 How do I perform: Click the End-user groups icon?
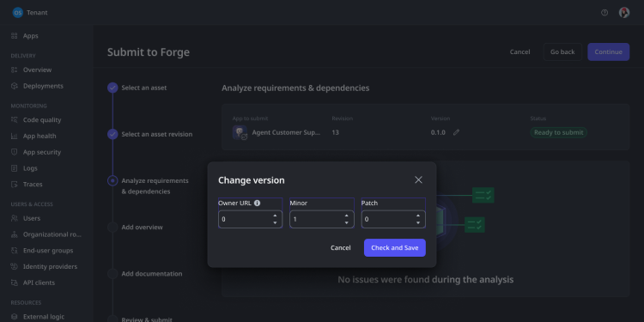click(x=15, y=251)
